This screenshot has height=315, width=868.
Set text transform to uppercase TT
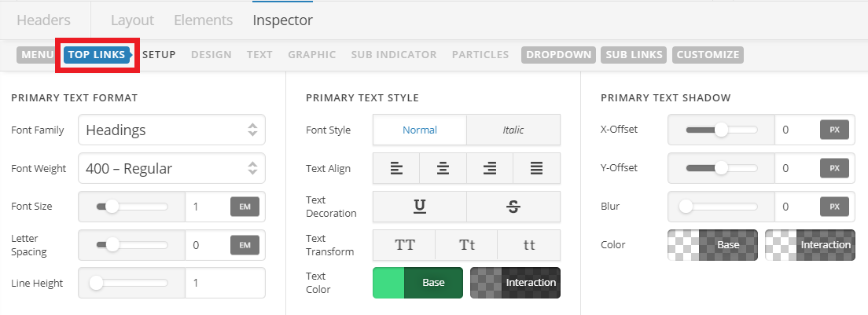click(x=404, y=245)
